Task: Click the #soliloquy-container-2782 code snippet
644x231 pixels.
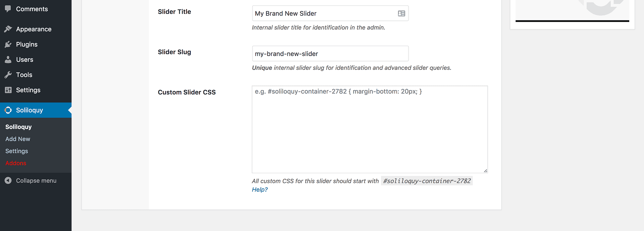Action: pyautogui.click(x=427, y=181)
